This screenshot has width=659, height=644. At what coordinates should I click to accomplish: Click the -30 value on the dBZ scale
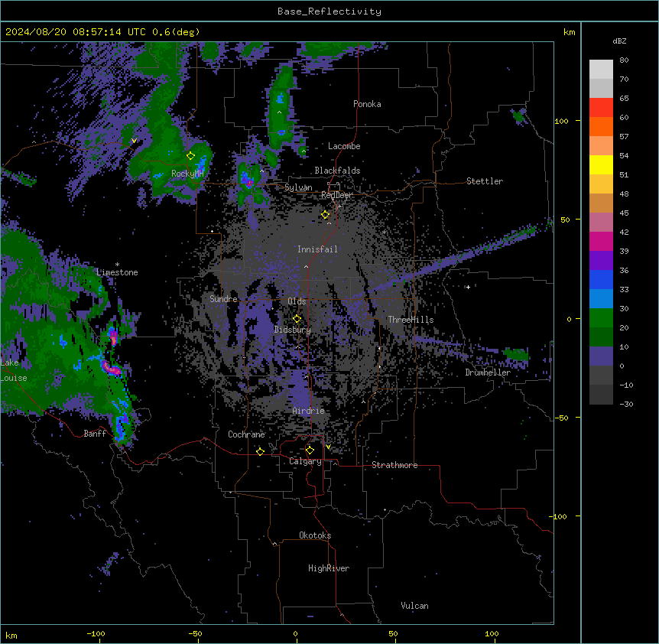click(x=626, y=404)
